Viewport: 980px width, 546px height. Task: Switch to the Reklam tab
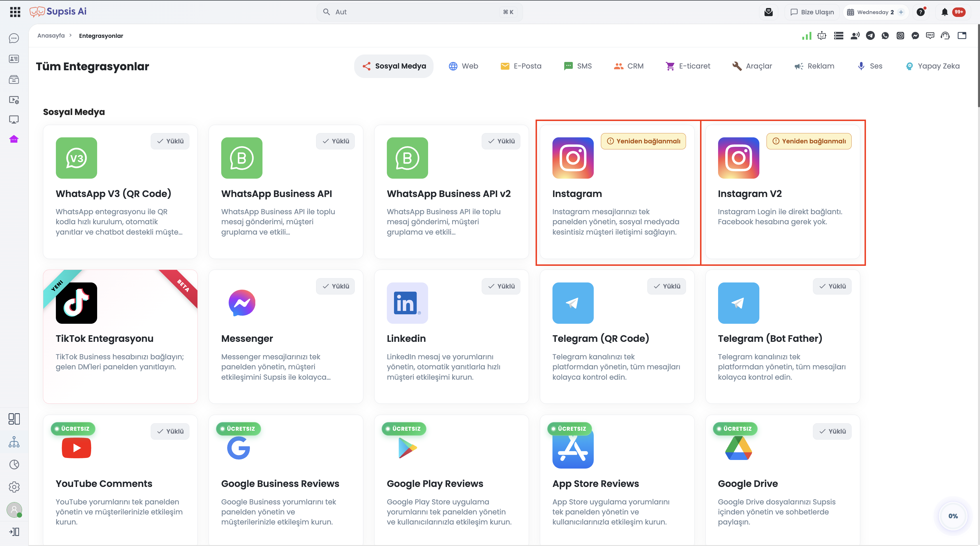coord(814,66)
